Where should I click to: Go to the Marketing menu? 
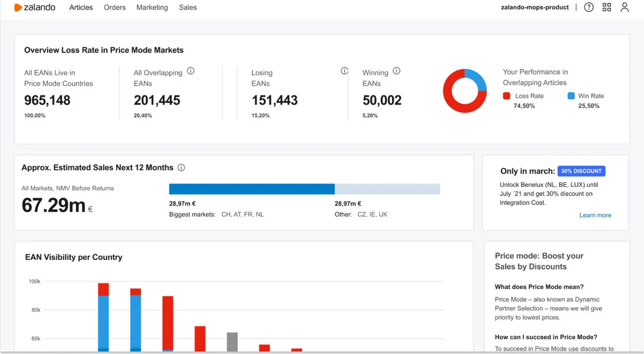[x=152, y=8]
